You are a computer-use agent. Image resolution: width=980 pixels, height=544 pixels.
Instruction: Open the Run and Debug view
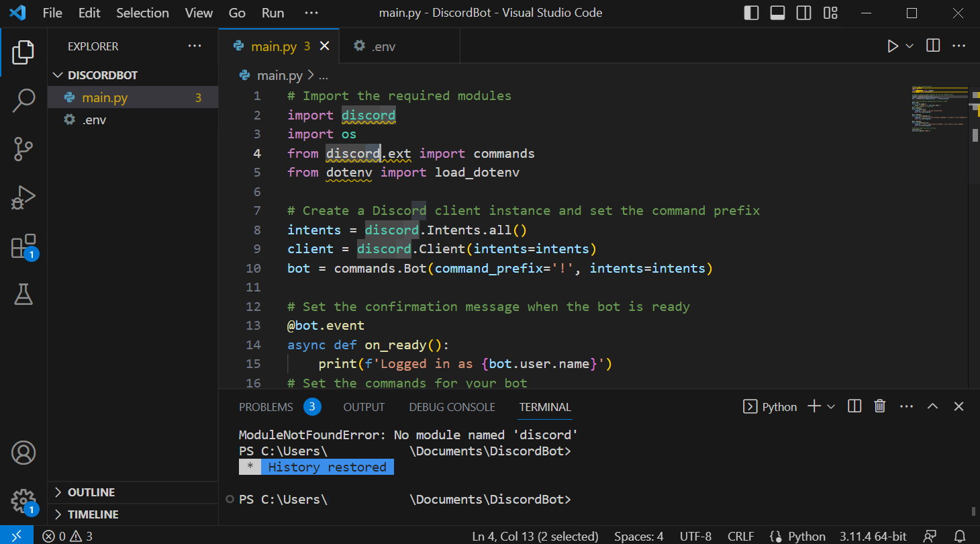click(24, 197)
